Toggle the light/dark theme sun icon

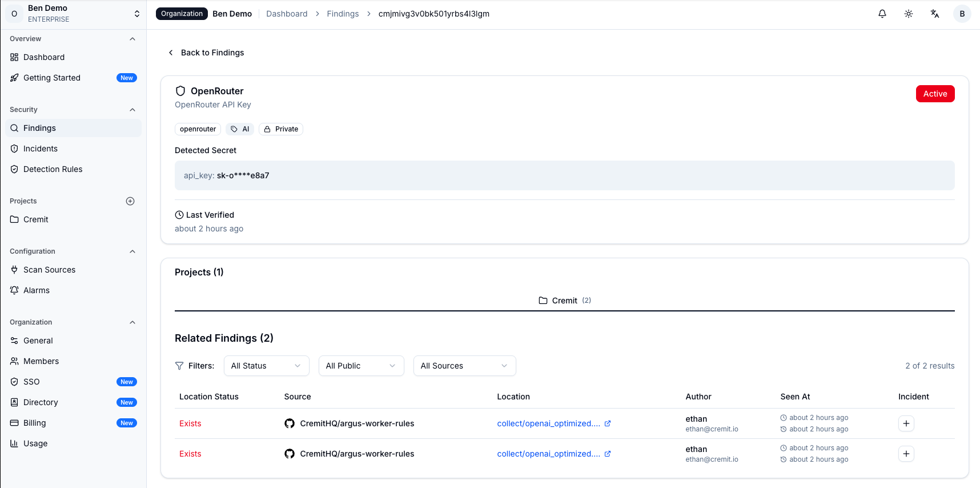click(909, 14)
